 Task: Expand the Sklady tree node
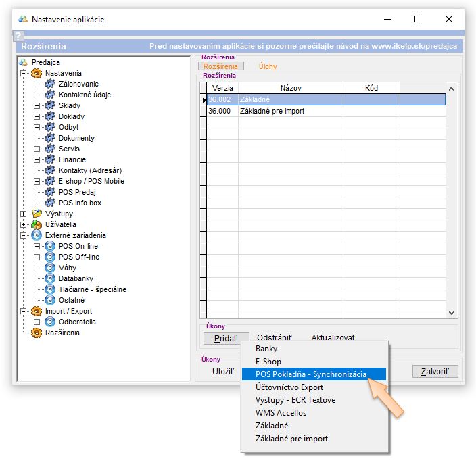pyautogui.click(x=37, y=105)
